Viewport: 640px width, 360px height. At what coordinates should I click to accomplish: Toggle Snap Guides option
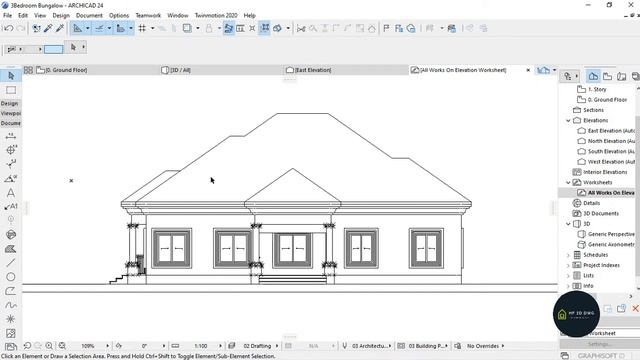[99, 28]
